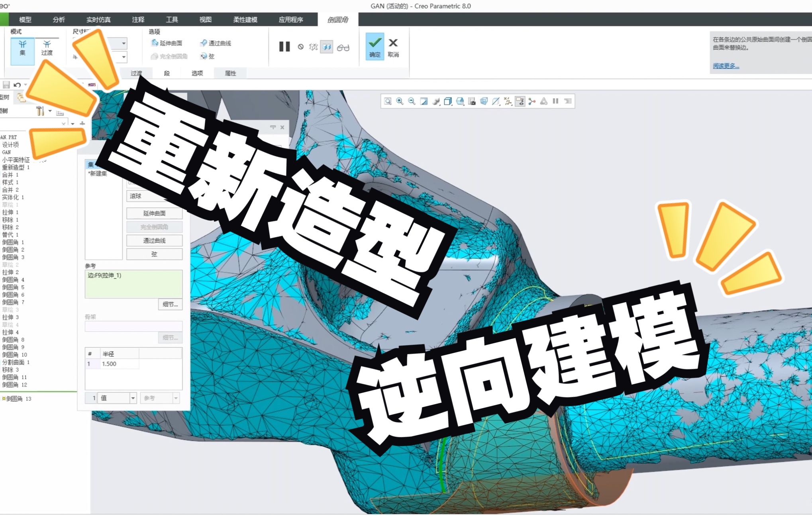812x516 pixels.
Task: Pause the fillet tool using pause icon
Action: click(x=284, y=47)
